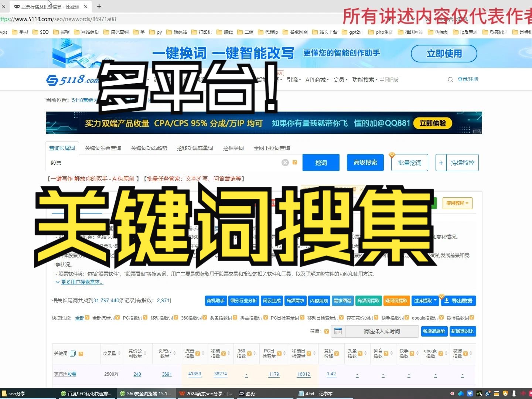
Task: Open the 学习 bookmark folder
Action: (x=20, y=32)
